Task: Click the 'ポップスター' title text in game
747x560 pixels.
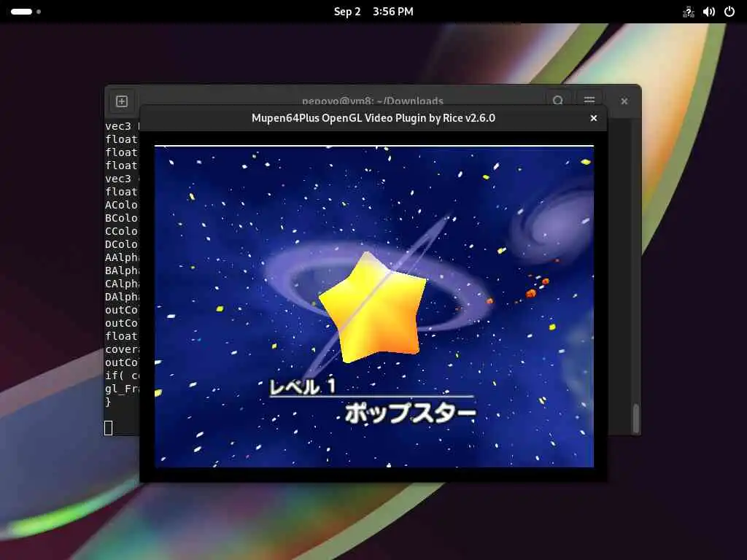Action: (x=410, y=413)
